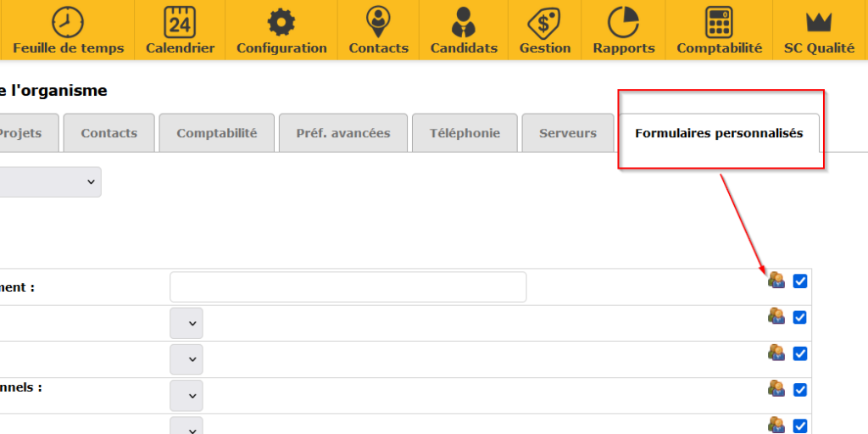Click the empty text field in first row
This screenshot has width=868, height=434.
pyautogui.click(x=348, y=287)
